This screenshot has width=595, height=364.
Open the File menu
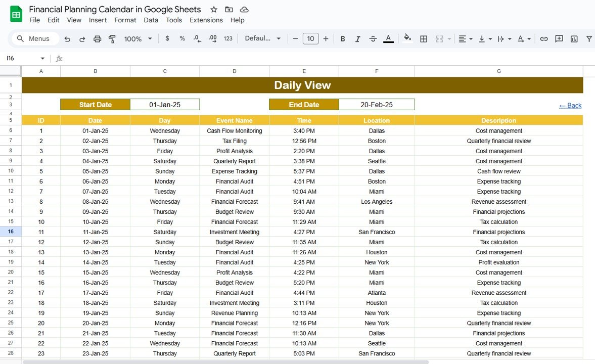[34, 20]
